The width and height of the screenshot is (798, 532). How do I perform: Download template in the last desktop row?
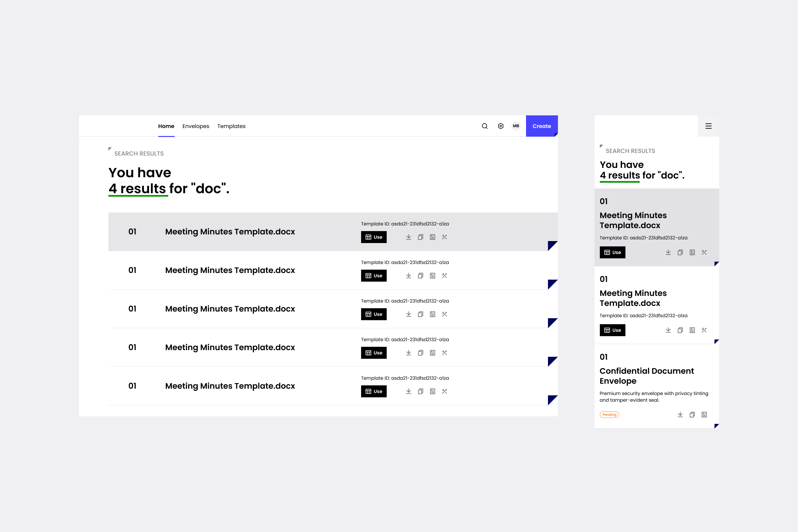409,392
